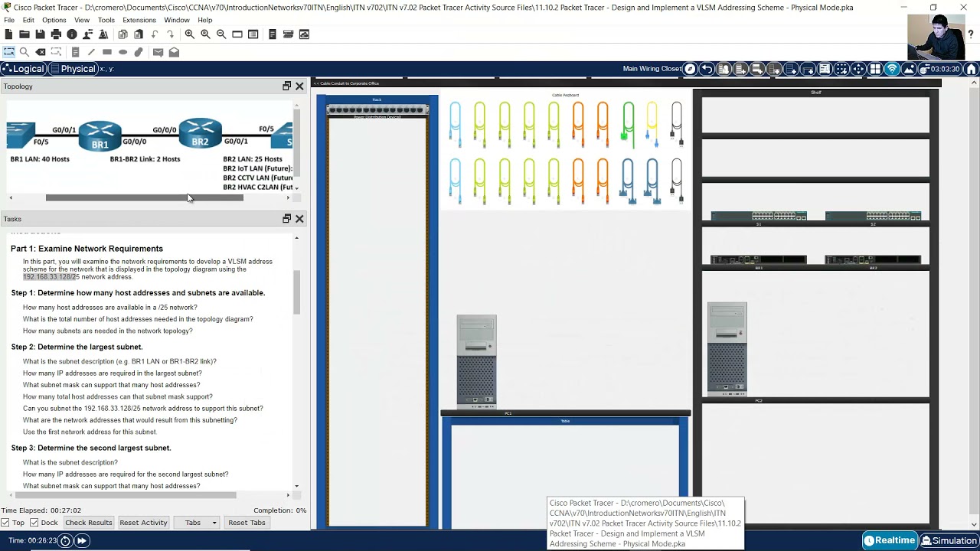The height and width of the screenshot is (551, 980).
Task: Open the Edit menu
Action: point(28,20)
